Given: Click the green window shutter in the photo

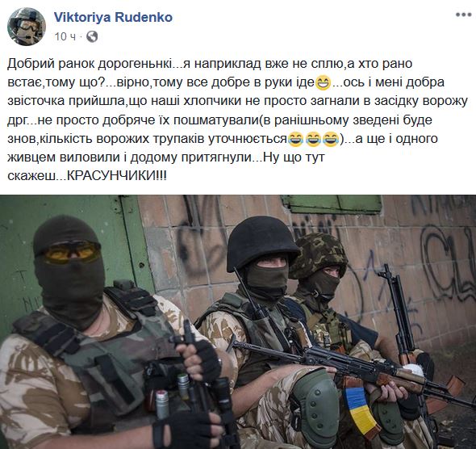Looking at the screenshot, I should [332, 204].
